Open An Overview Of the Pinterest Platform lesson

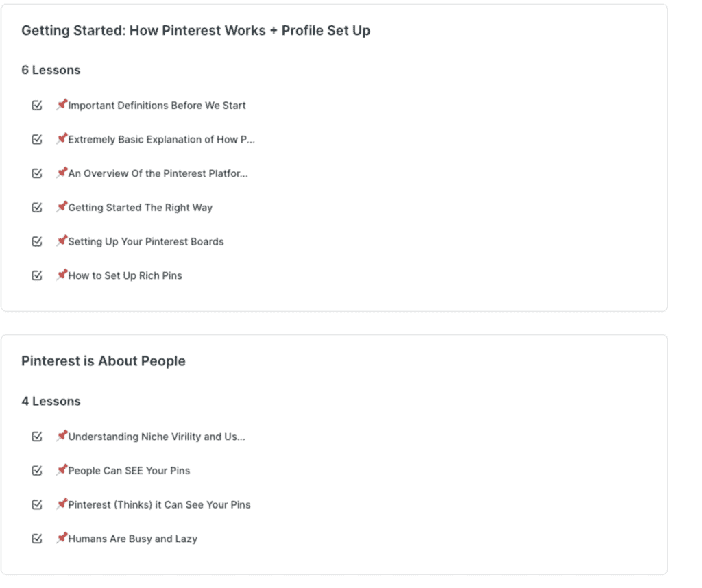point(158,173)
